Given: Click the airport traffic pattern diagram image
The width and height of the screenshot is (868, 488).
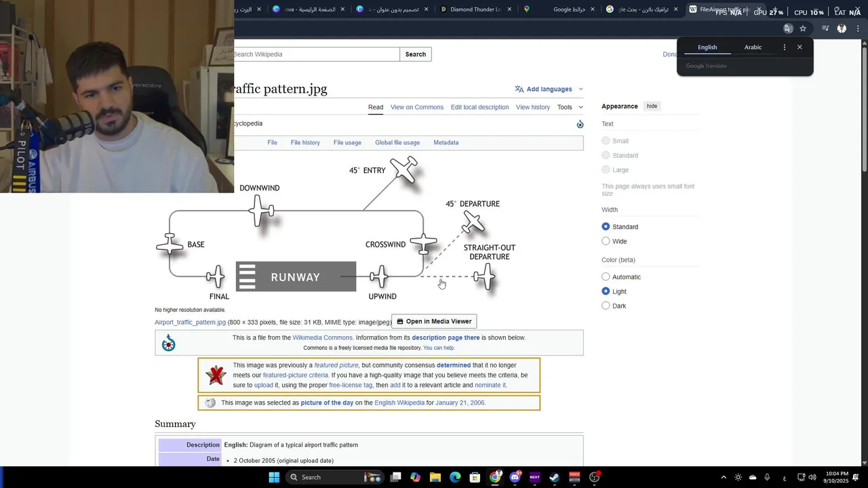Looking at the screenshot, I should click(335, 229).
